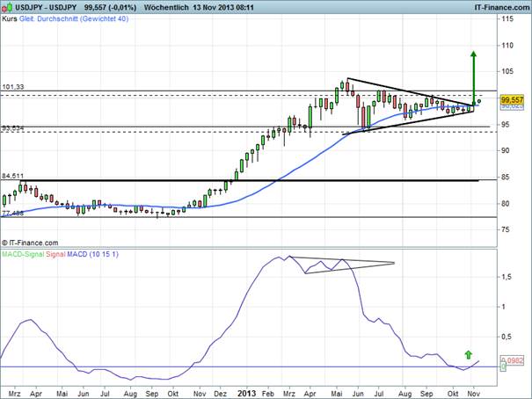Click the small green arrow in MACD panel
The width and height of the screenshot is (532, 399).
[467, 354]
